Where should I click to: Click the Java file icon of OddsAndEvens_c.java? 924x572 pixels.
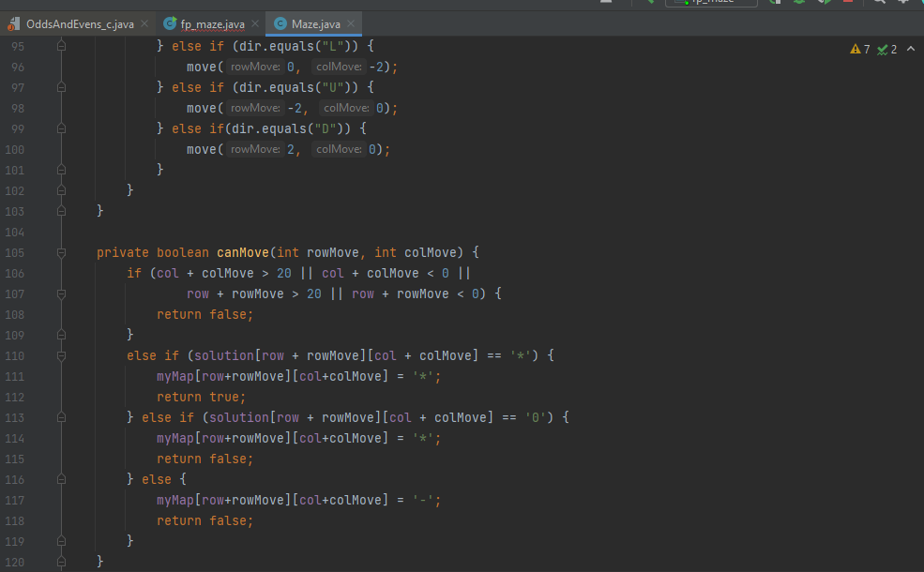tap(13, 24)
